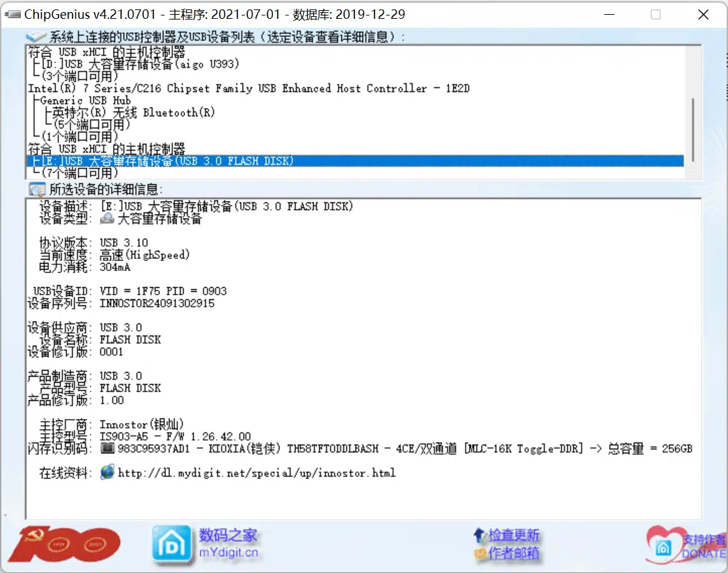Select the Intel 7 Series Enhanced Host Controller row
This screenshot has width=728, height=573.
pyautogui.click(x=249, y=88)
